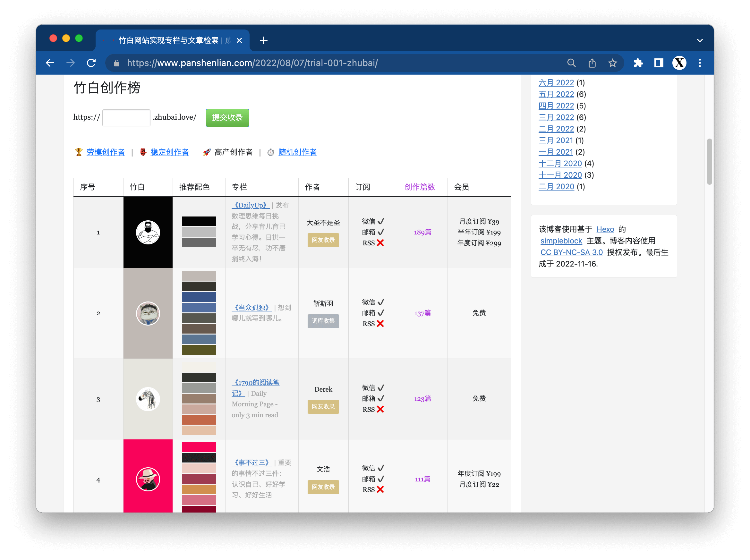
Task: Click the rocket icon beside 高产创作者
Action: [x=207, y=152]
